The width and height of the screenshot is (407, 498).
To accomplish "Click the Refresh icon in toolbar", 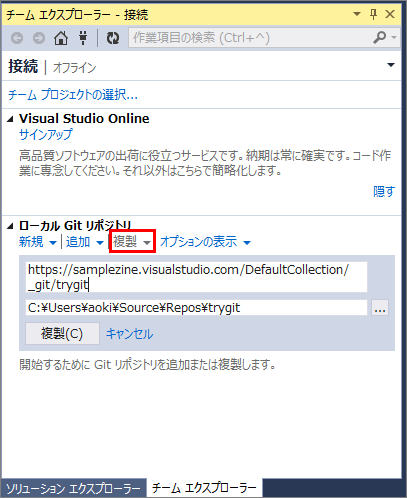I will point(113,38).
